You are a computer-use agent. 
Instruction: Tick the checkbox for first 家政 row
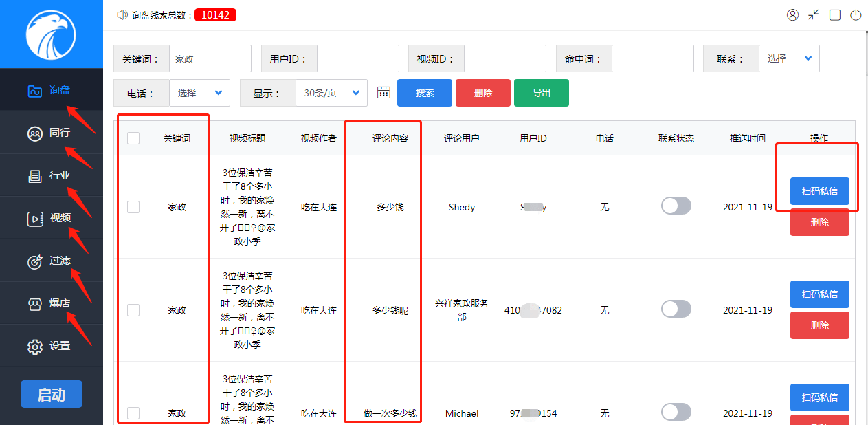point(133,207)
